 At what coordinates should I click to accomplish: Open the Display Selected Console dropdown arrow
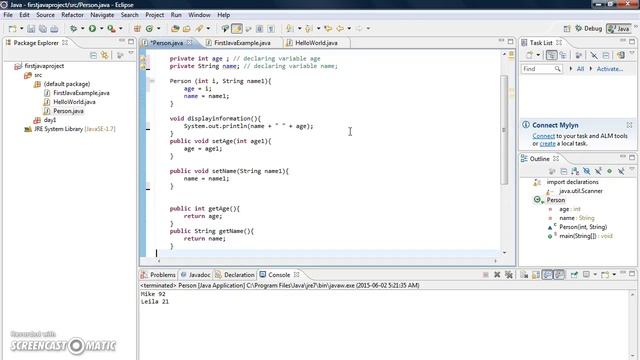point(595,275)
